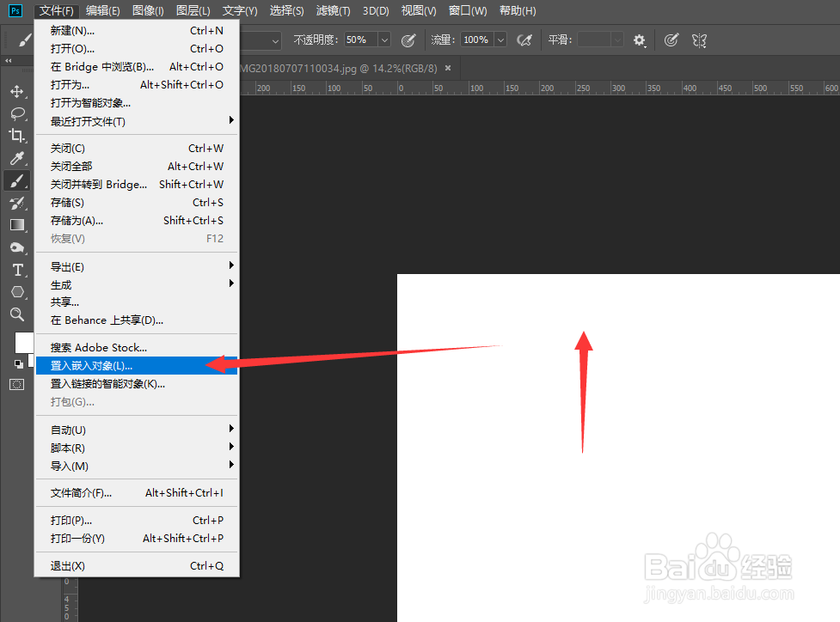Select the Move tool
Screen dimensions: 840x622
click(x=17, y=92)
